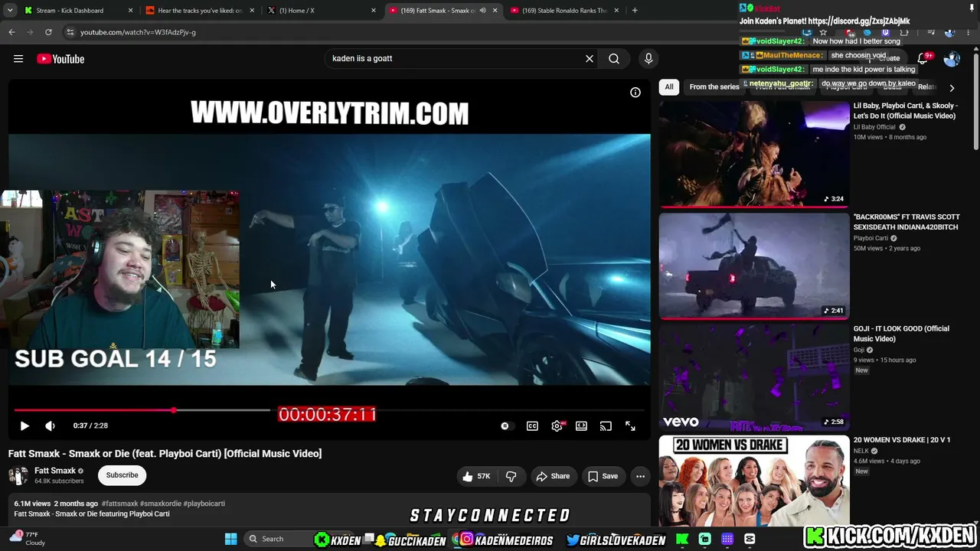Open the BACKR00MS video thumbnail
980x551 pixels.
754,266
